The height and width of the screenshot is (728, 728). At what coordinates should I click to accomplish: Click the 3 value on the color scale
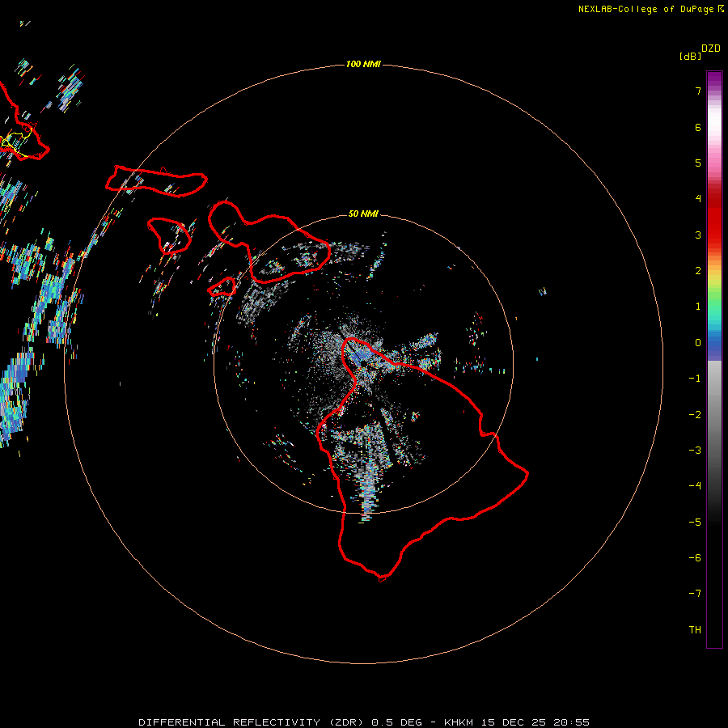(x=698, y=235)
